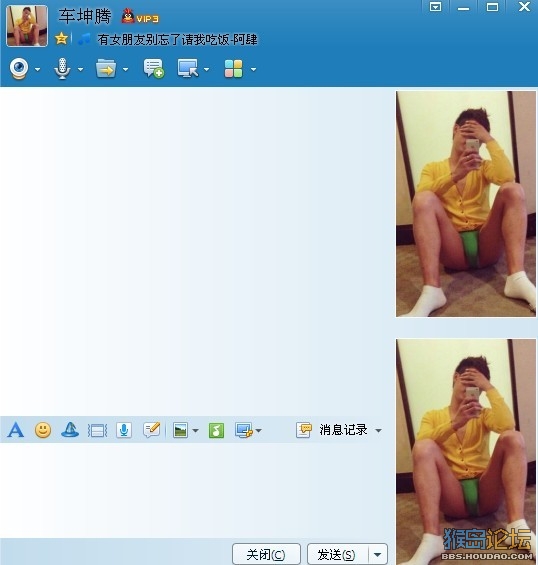Open the remote desktop monitor icon
538x565 pixels.
(188, 68)
